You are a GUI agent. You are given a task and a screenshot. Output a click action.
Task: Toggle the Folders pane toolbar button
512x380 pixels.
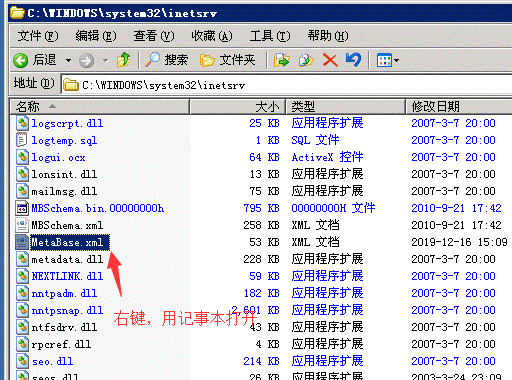click(228, 60)
